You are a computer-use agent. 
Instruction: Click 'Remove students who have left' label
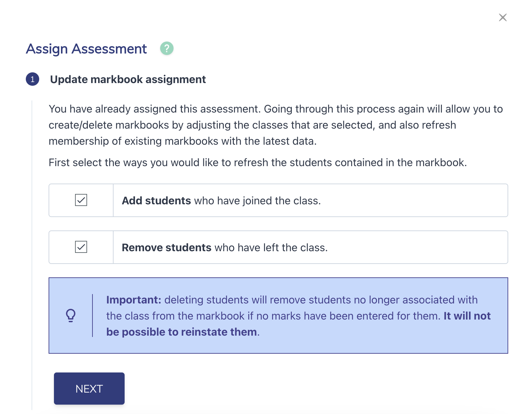(225, 248)
